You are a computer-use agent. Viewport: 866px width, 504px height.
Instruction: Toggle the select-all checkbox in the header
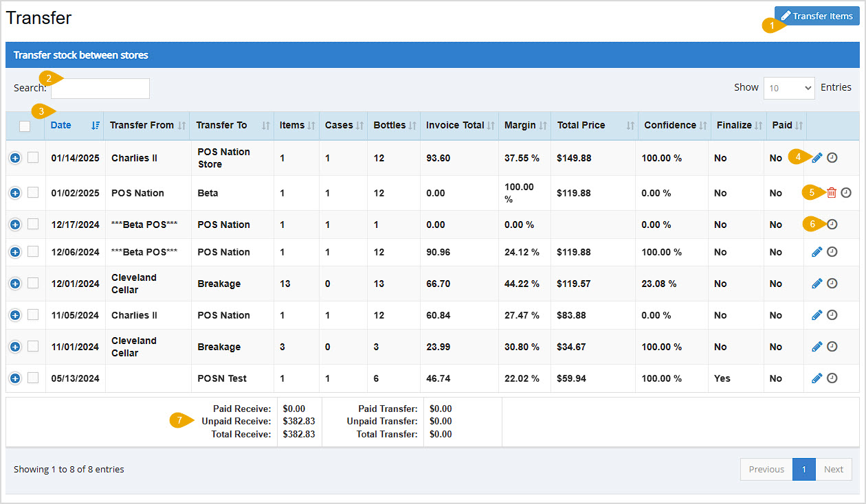(25, 126)
